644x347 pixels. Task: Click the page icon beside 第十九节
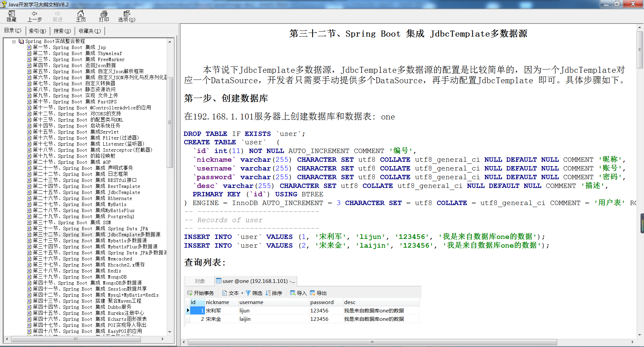click(29, 156)
